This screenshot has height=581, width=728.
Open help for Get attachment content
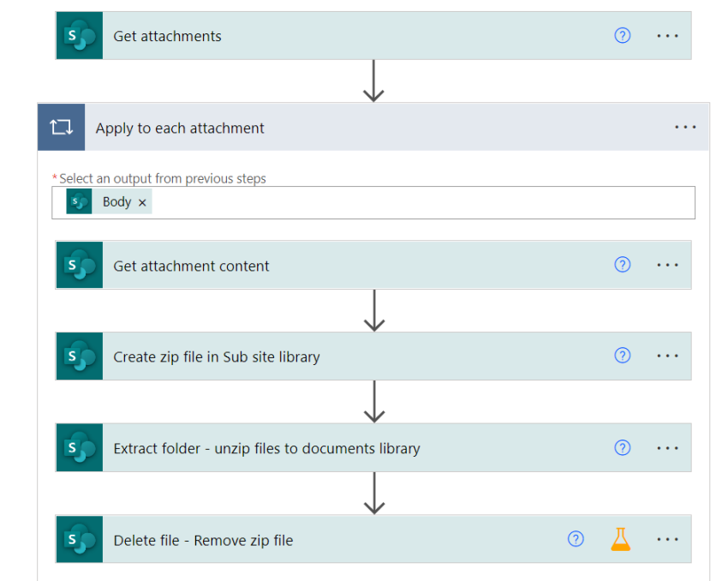tap(622, 265)
